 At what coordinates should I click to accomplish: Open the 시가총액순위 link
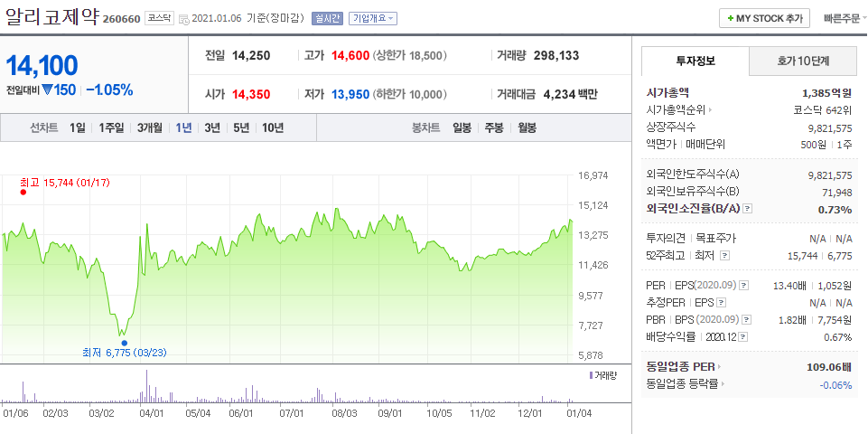point(679,110)
